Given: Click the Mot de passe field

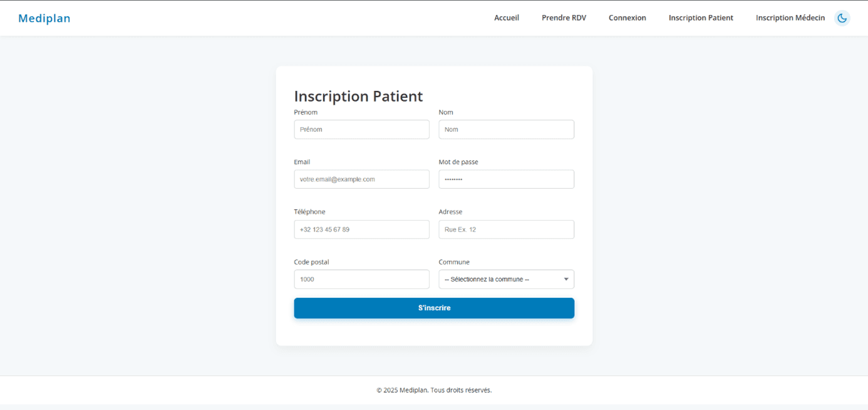Looking at the screenshot, I should click(506, 179).
